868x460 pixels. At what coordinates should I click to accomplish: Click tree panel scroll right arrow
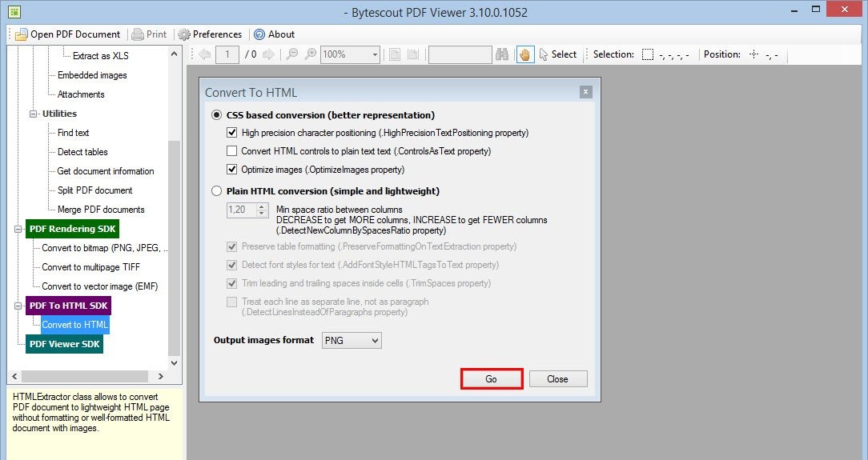pyautogui.click(x=160, y=377)
